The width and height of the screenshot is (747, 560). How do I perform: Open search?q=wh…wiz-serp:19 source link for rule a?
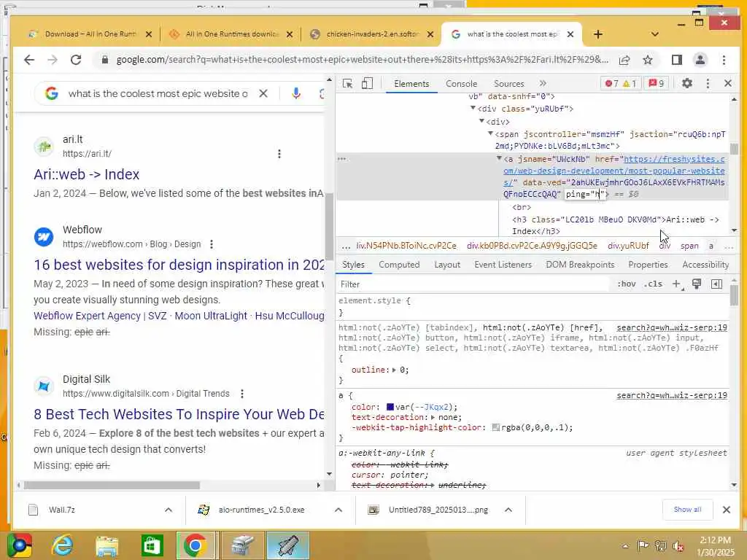click(671, 396)
